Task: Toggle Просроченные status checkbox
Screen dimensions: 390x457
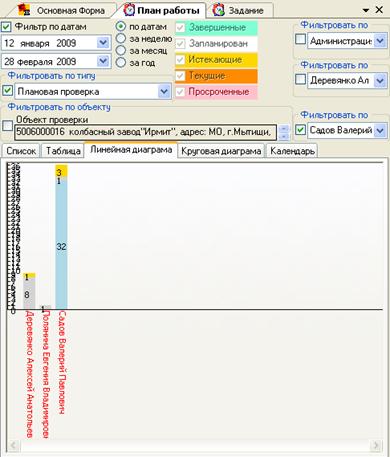Action: [180, 92]
